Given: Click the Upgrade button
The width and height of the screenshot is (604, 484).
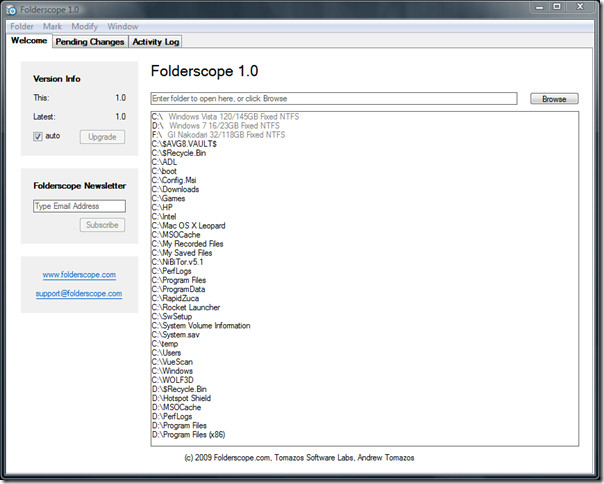Looking at the screenshot, I should tap(102, 137).
